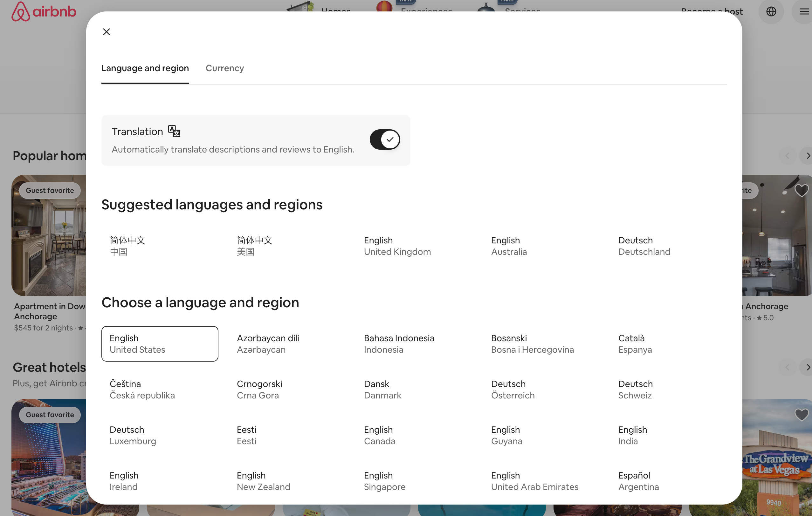Select suggested Deutsch Deutschland

click(x=668, y=246)
